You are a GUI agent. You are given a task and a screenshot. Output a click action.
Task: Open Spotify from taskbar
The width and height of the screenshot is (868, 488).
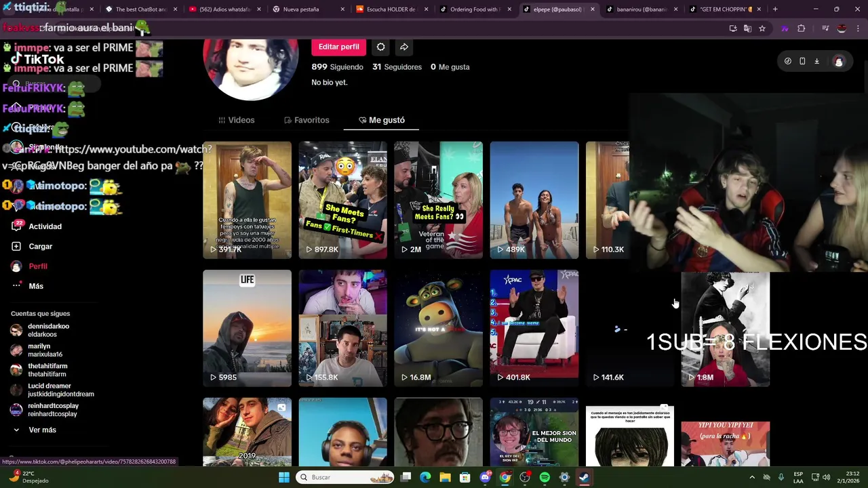tap(545, 477)
